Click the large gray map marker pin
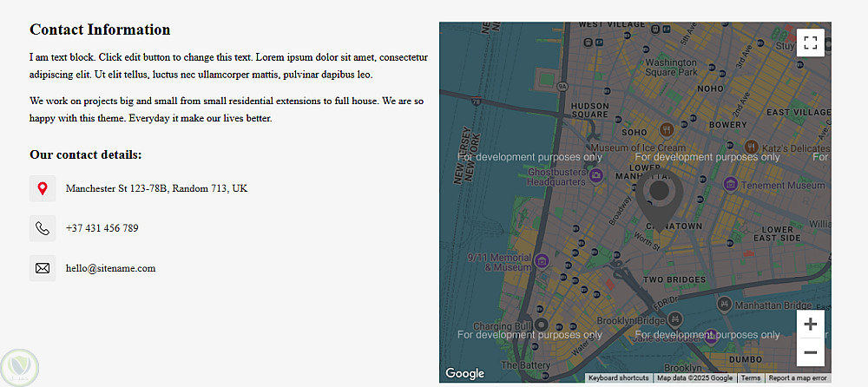The height and width of the screenshot is (387, 868). click(659, 200)
